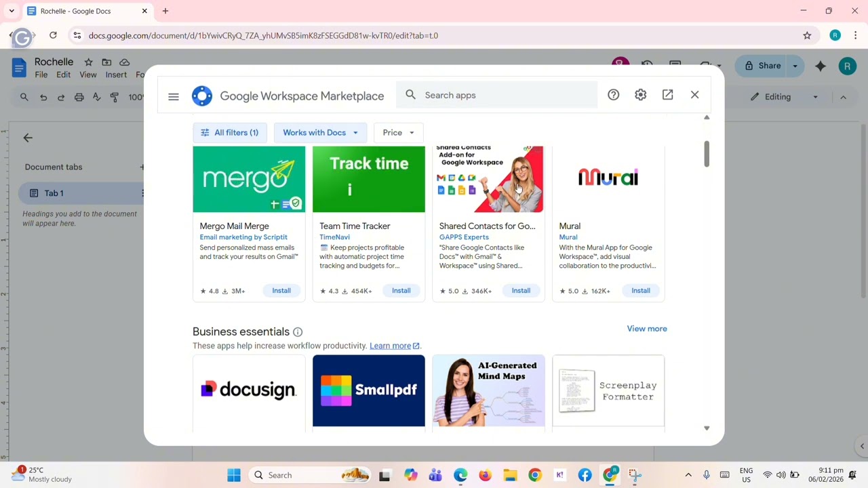Open the View menu in Docs

88,75
